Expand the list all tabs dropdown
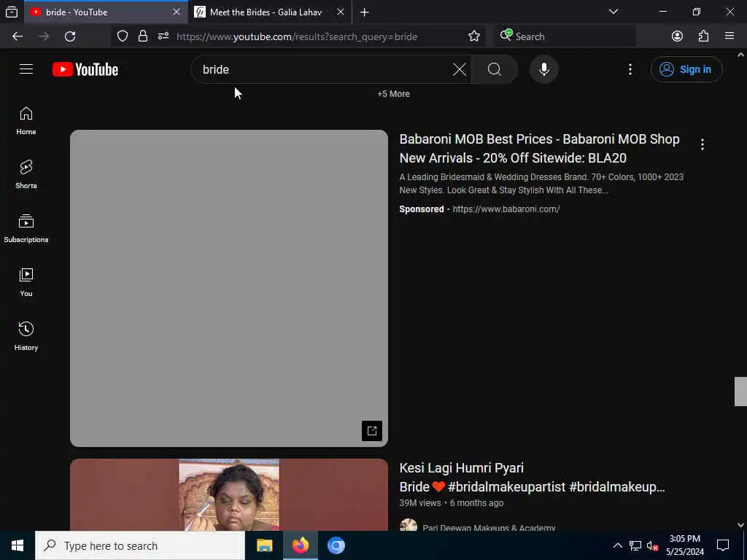Viewport: 747px width, 560px height. click(613, 12)
